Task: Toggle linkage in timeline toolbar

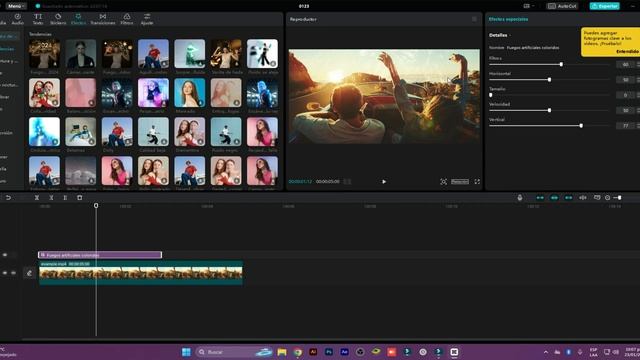Action: click(569, 198)
